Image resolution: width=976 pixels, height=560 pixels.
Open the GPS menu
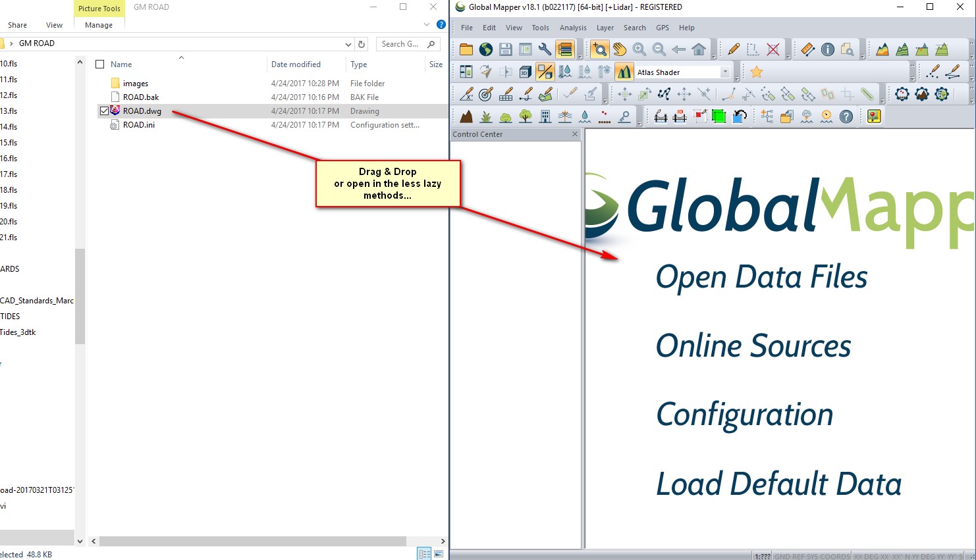pyautogui.click(x=663, y=28)
